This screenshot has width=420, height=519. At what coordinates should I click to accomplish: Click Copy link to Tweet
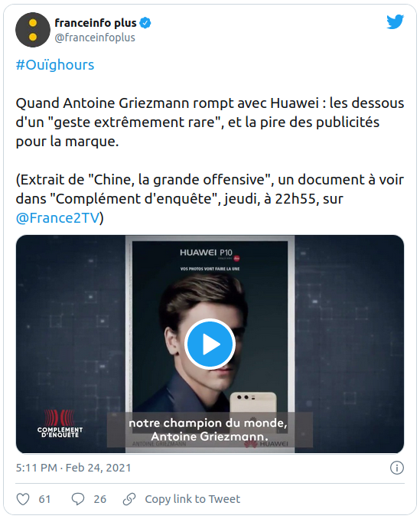coord(193,499)
